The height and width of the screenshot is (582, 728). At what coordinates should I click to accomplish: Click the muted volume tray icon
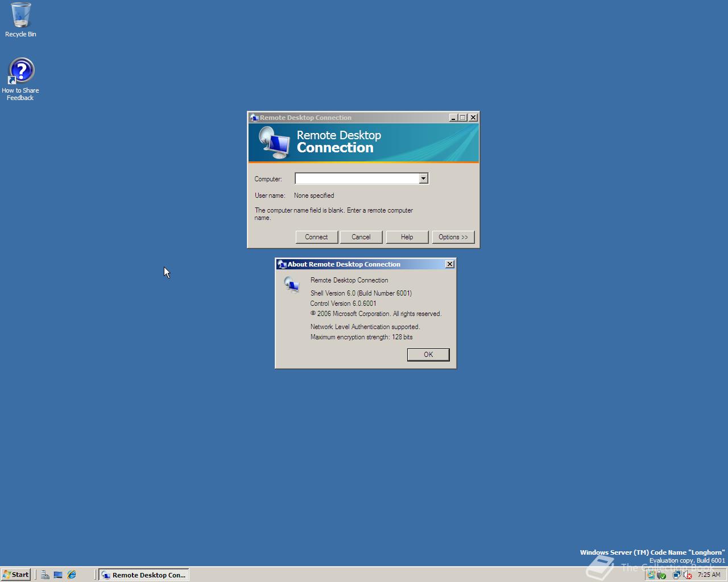pyautogui.click(x=687, y=575)
